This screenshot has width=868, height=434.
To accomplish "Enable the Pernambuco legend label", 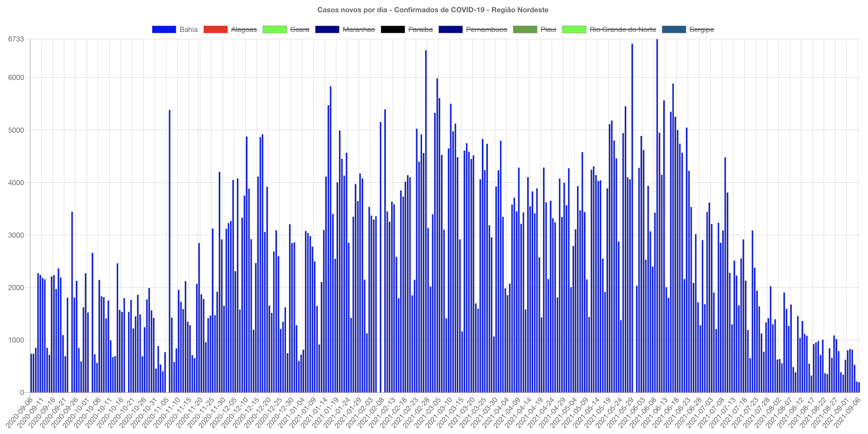I will coord(486,30).
